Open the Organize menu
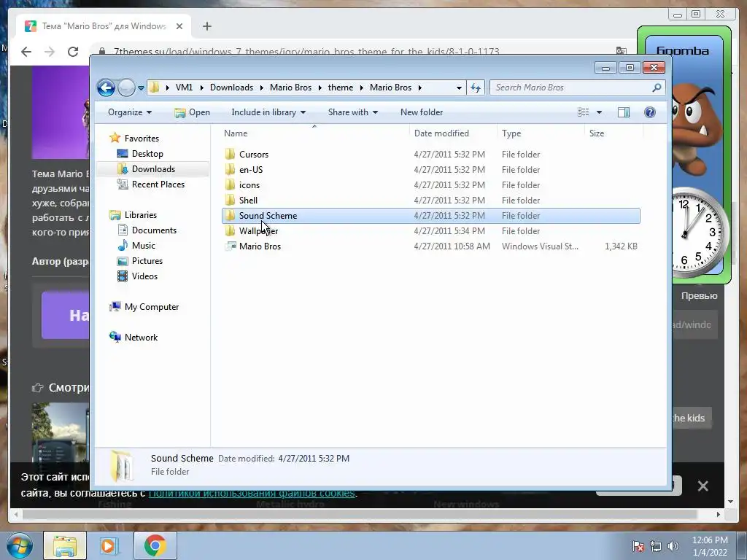The width and height of the screenshot is (747, 560). tap(130, 112)
